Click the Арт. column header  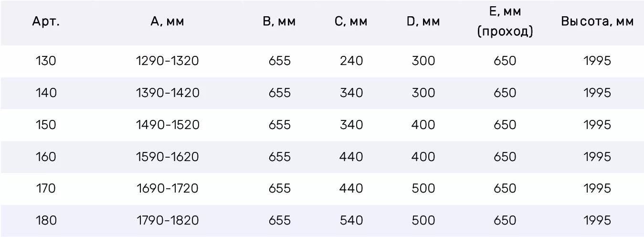46,22
